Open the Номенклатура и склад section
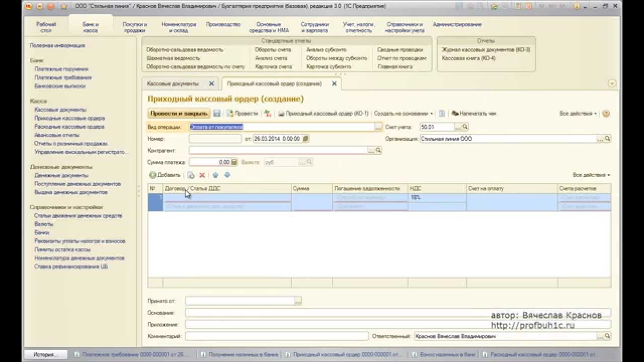Image resolution: width=644 pixels, height=362 pixels. [179, 27]
